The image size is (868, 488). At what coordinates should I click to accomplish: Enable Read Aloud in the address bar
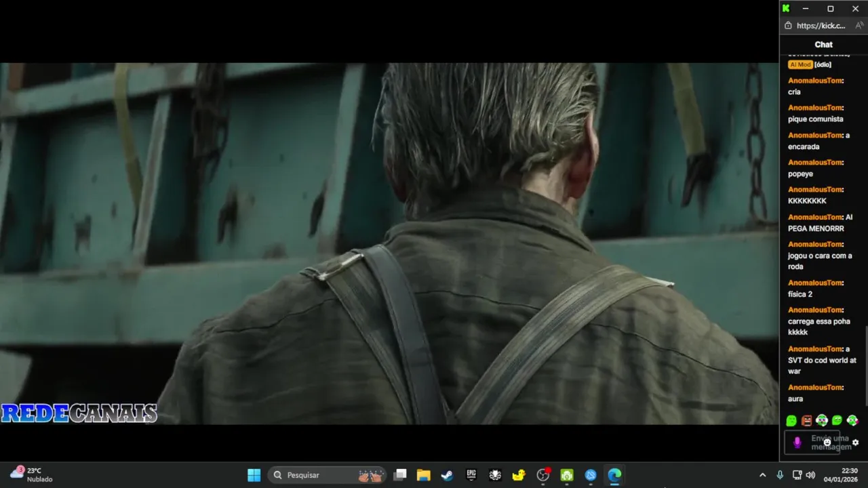859,26
